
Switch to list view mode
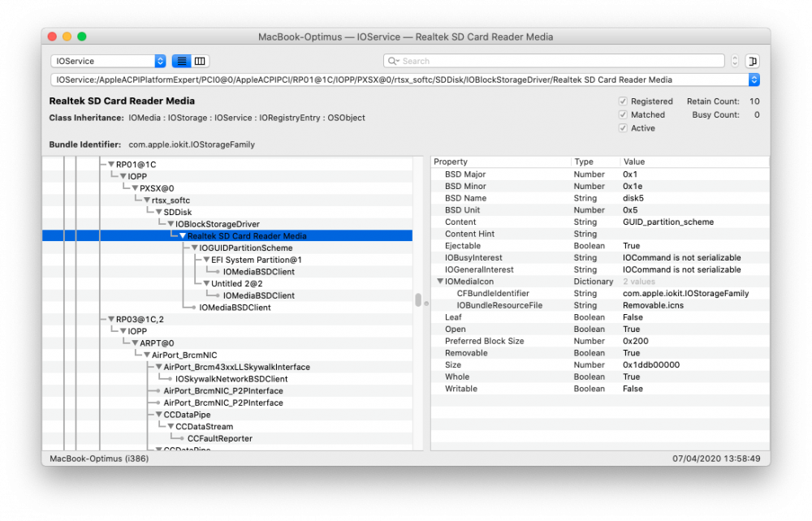181,61
